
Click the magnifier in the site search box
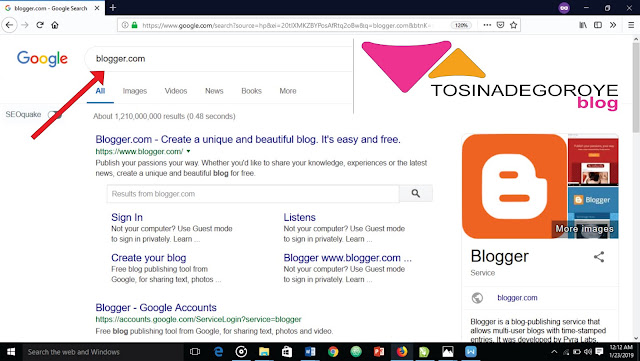point(416,194)
